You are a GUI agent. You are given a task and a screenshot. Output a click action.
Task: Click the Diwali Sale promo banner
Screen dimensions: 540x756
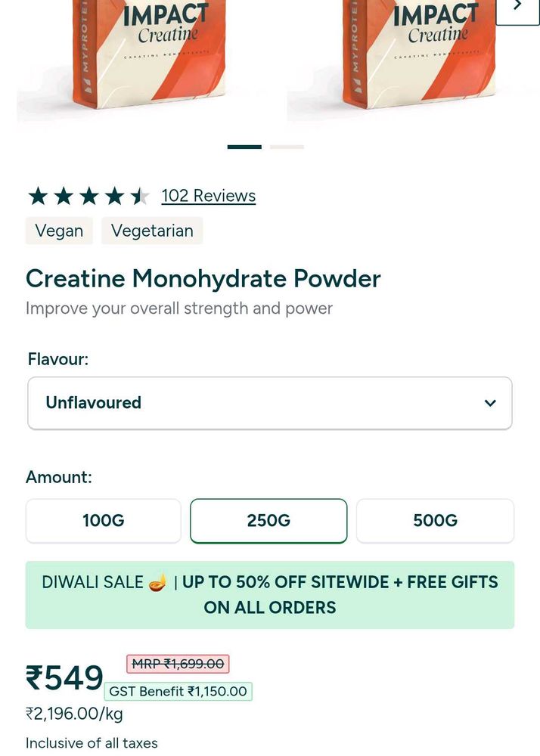[270, 595]
